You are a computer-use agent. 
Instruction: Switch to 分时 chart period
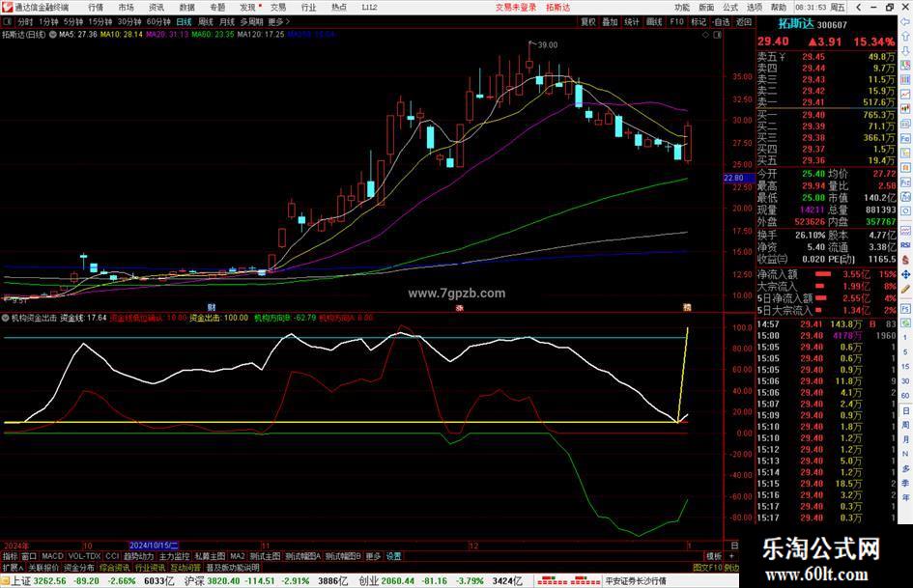click(25, 21)
